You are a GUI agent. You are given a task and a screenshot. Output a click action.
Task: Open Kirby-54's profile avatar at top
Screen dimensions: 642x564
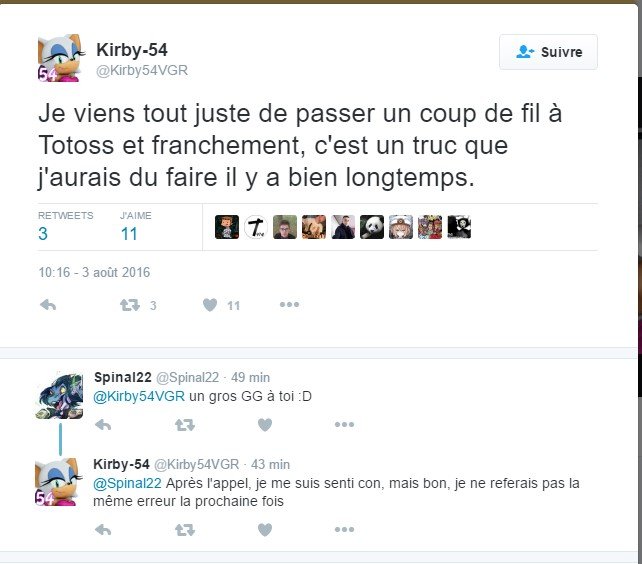point(61,58)
